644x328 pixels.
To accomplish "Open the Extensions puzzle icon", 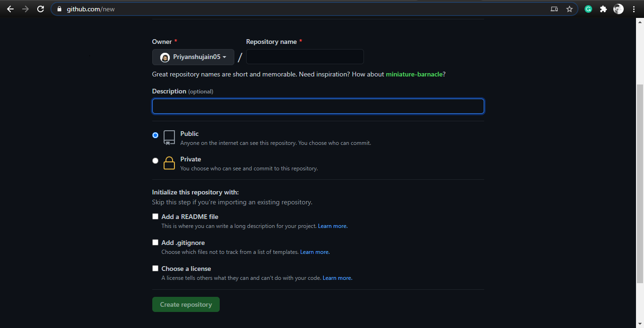I will [603, 9].
